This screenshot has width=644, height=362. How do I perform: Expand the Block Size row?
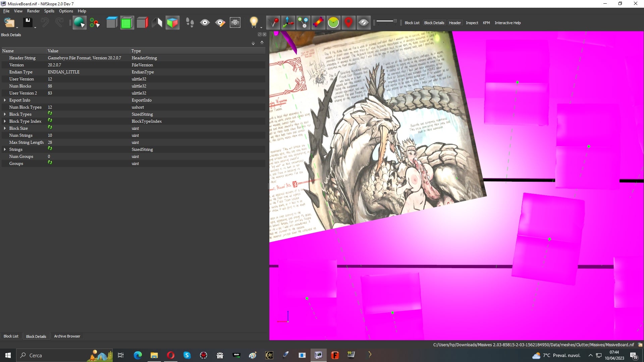[x=5, y=128]
